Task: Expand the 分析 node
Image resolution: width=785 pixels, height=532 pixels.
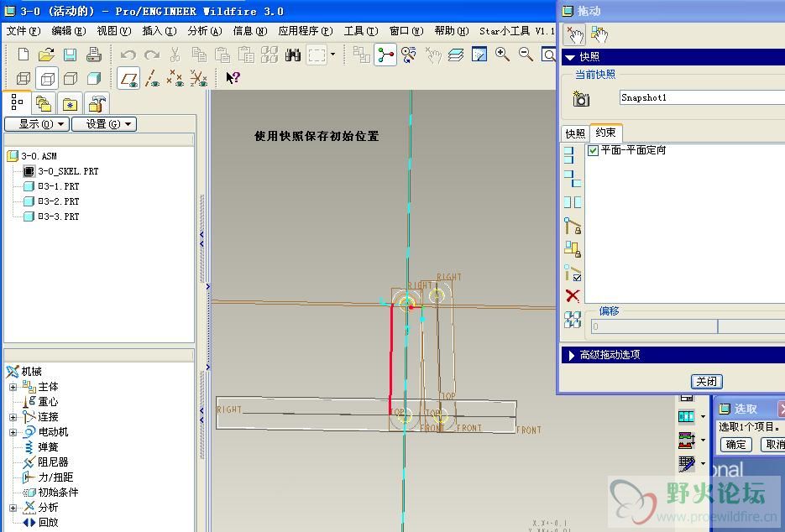Action: pyautogui.click(x=13, y=508)
